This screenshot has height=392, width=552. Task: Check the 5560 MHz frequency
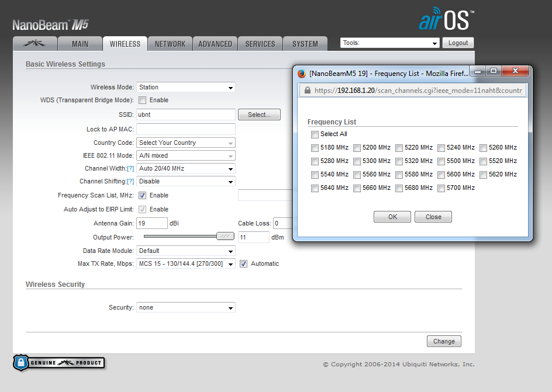coord(357,175)
